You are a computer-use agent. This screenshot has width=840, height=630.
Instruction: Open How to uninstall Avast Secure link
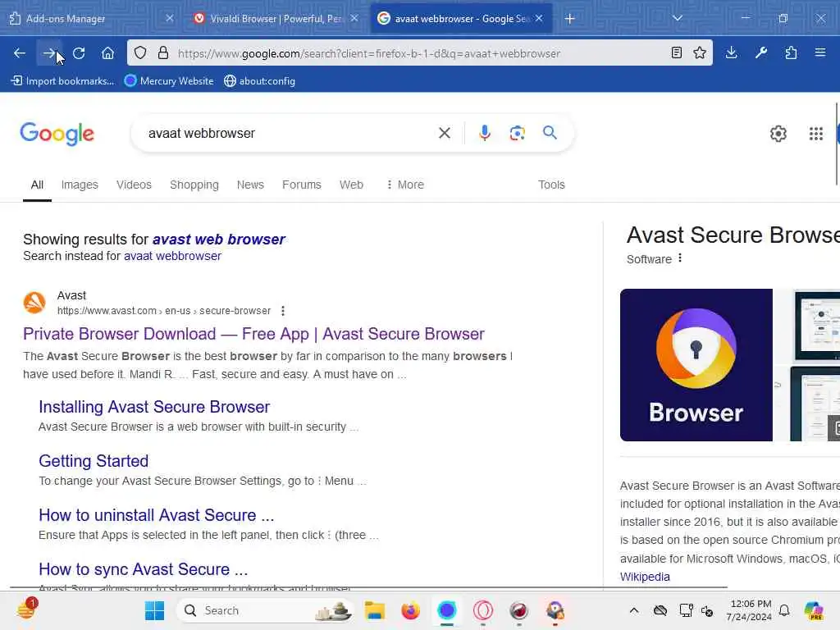pos(157,515)
